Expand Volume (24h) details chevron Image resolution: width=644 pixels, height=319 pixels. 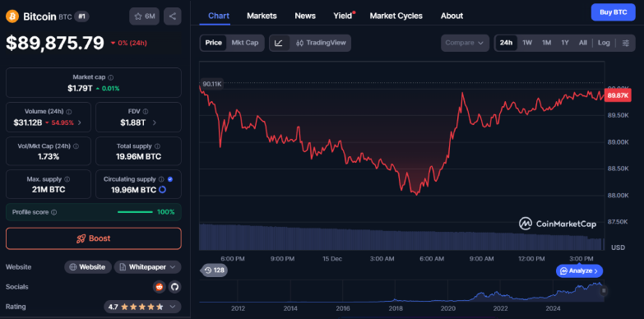79,123
